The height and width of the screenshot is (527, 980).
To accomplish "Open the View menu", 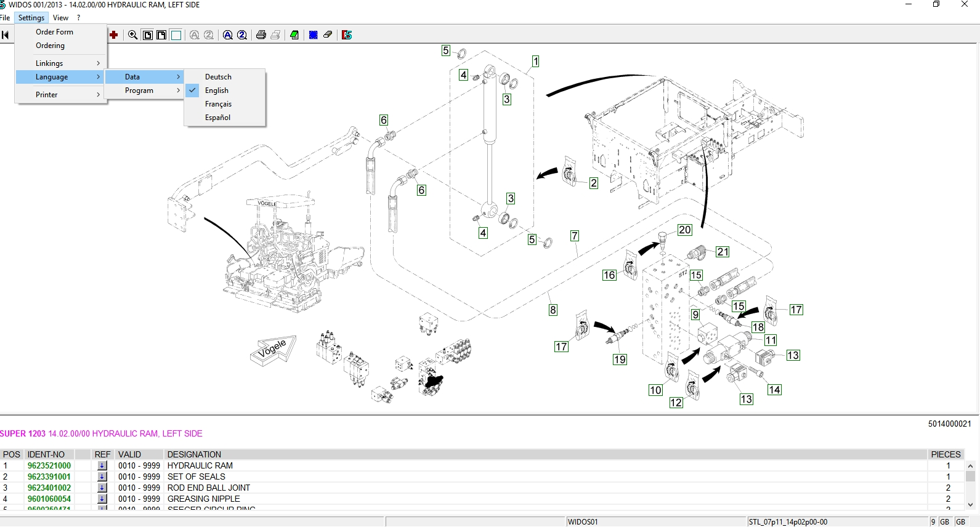I will click(60, 18).
